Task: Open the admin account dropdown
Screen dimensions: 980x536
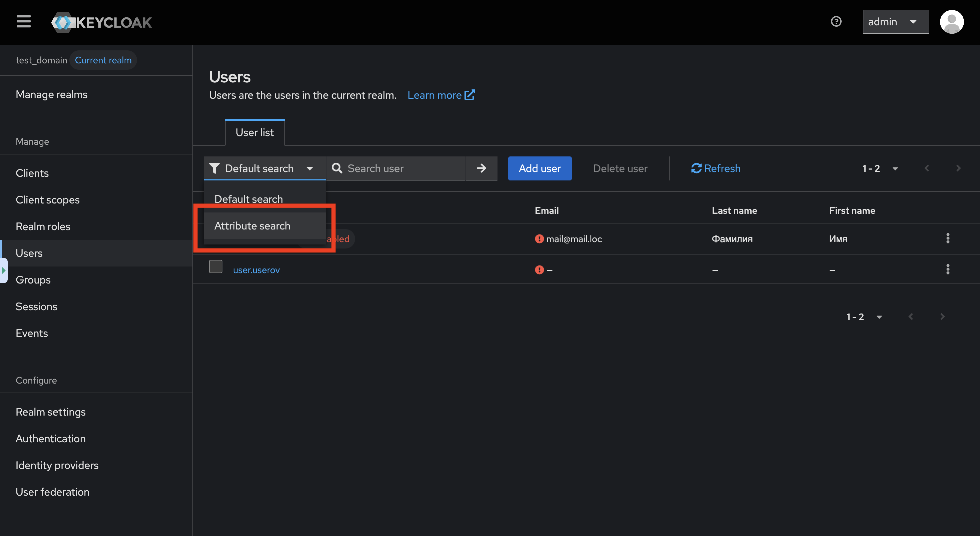Action: click(x=895, y=22)
